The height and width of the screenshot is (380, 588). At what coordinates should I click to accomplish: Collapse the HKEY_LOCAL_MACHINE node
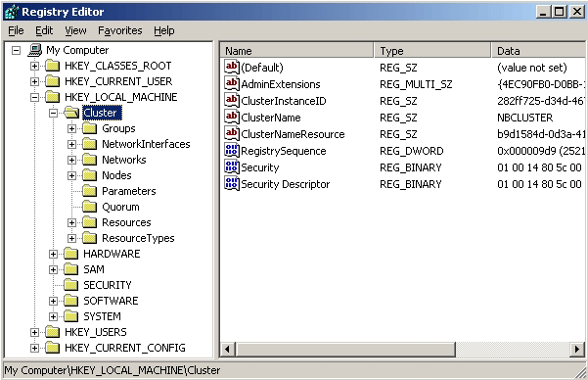tap(34, 97)
